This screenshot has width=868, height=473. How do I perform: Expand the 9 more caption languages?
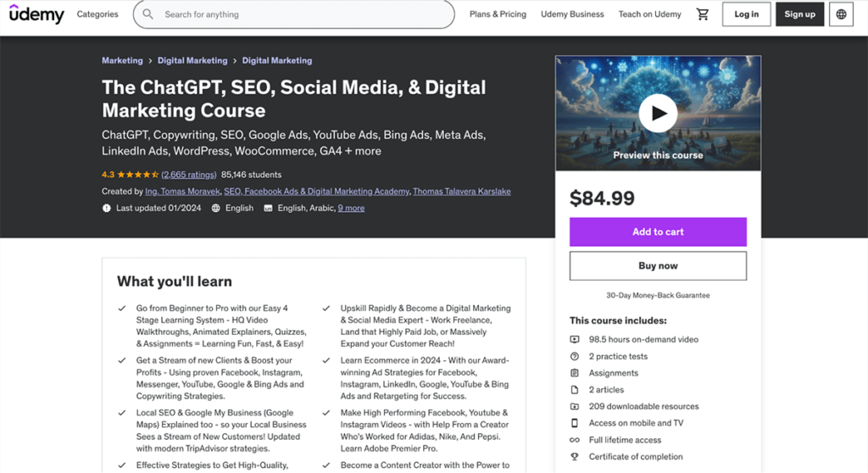click(351, 208)
